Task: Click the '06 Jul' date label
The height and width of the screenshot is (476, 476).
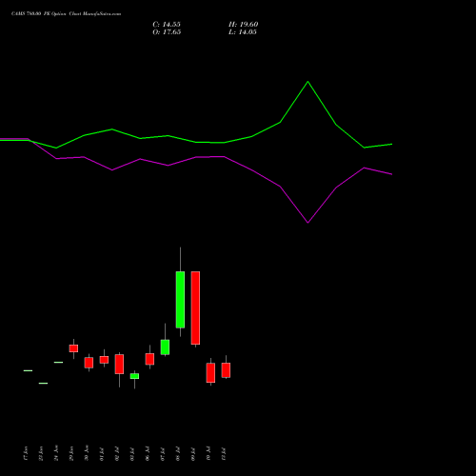Action: click(148, 454)
